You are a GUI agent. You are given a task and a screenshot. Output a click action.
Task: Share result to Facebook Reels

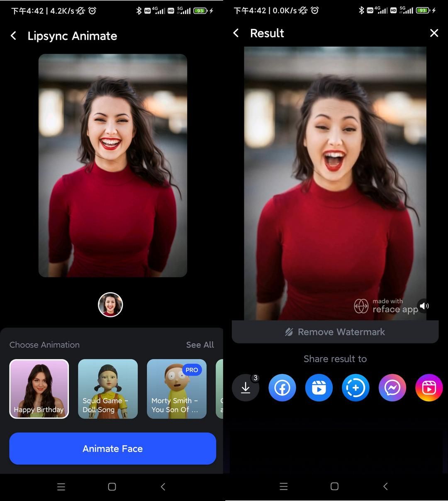(x=319, y=388)
